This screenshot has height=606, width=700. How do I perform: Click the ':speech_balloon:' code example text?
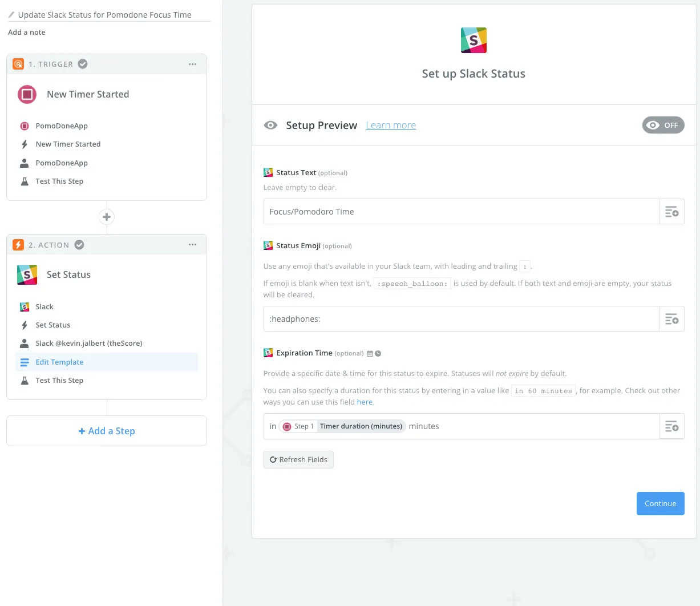pos(412,284)
